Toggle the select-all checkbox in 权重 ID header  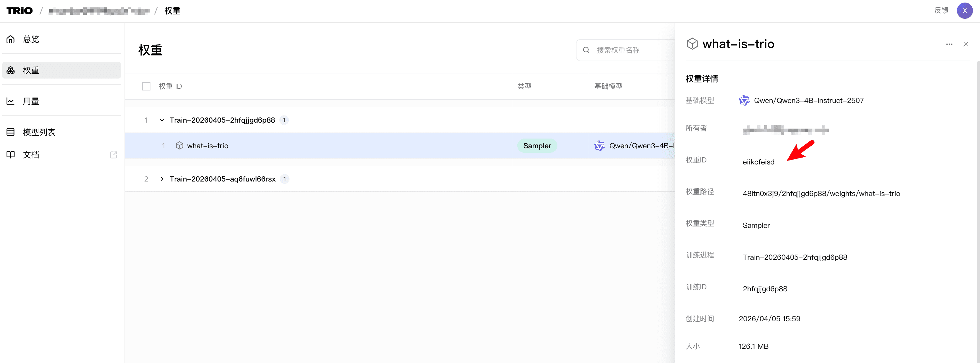point(146,86)
